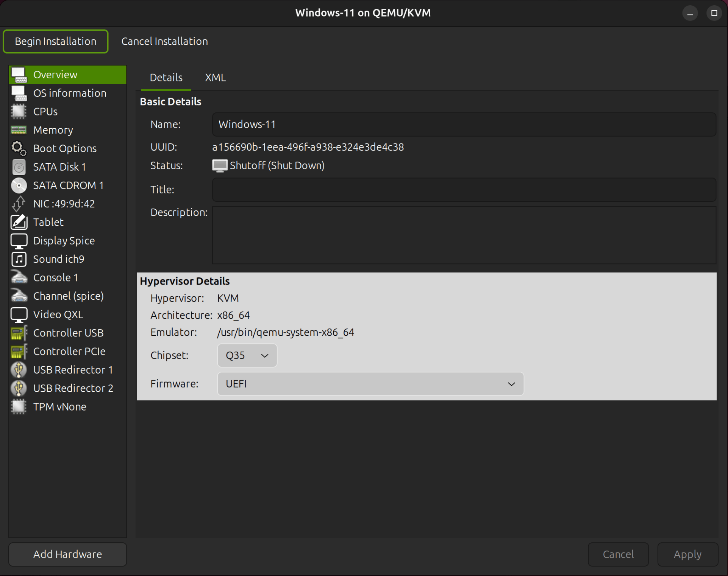The width and height of the screenshot is (728, 576).
Task: Select the SATA CDROM 1 disc icon
Action: pyautogui.click(x=19, y=185)
